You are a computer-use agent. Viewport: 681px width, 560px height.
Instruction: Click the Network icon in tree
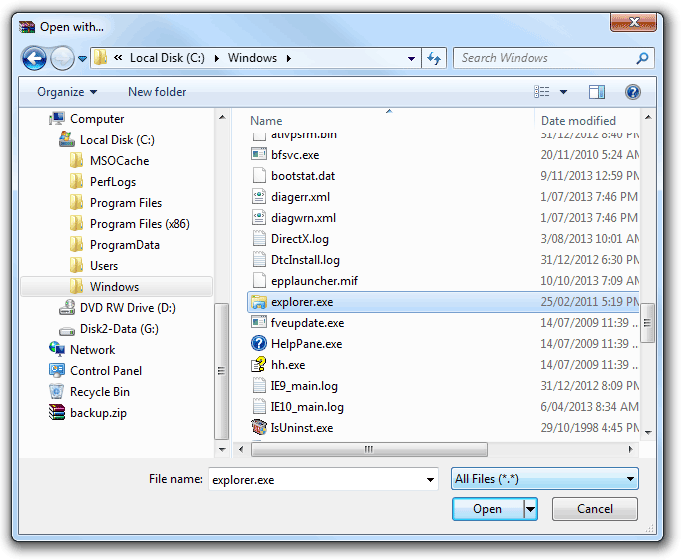(x=57, y=349)
